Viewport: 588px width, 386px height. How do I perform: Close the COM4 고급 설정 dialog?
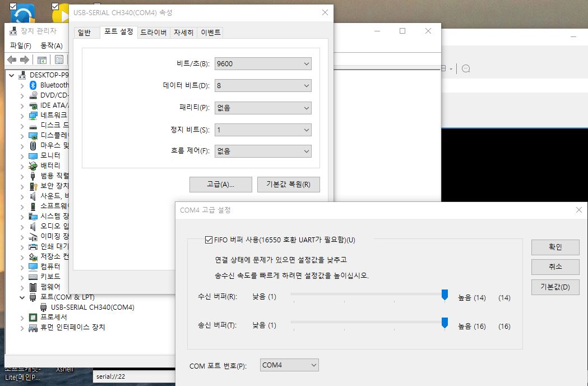click(x=579, y=210)
